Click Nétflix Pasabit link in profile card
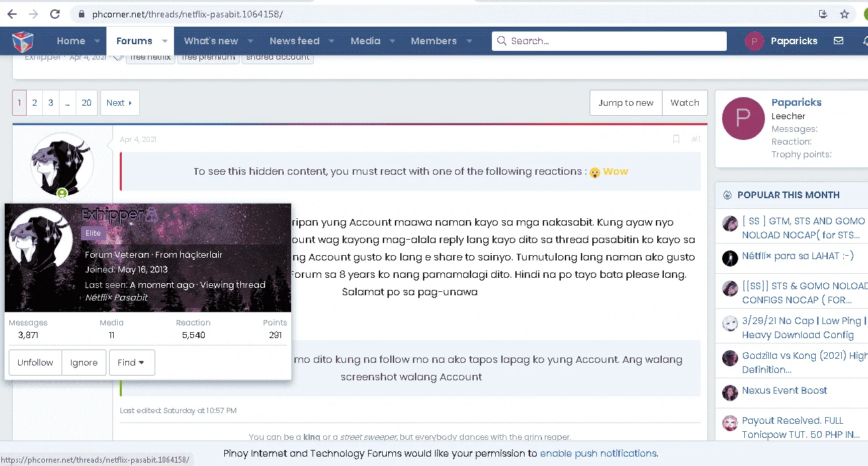This screenshot has height=466, width=868. click(x=116, y=297)
